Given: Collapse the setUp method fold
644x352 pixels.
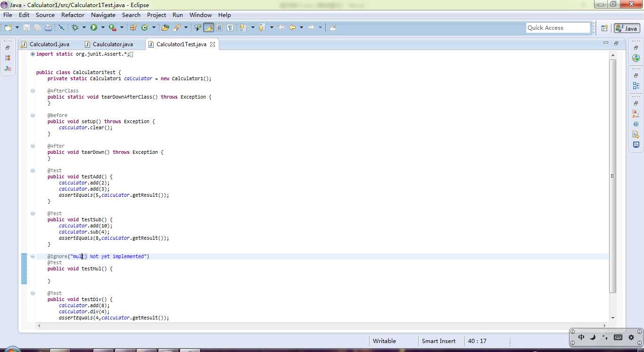Looking at the screenshot, I should (x=33, y=115).
